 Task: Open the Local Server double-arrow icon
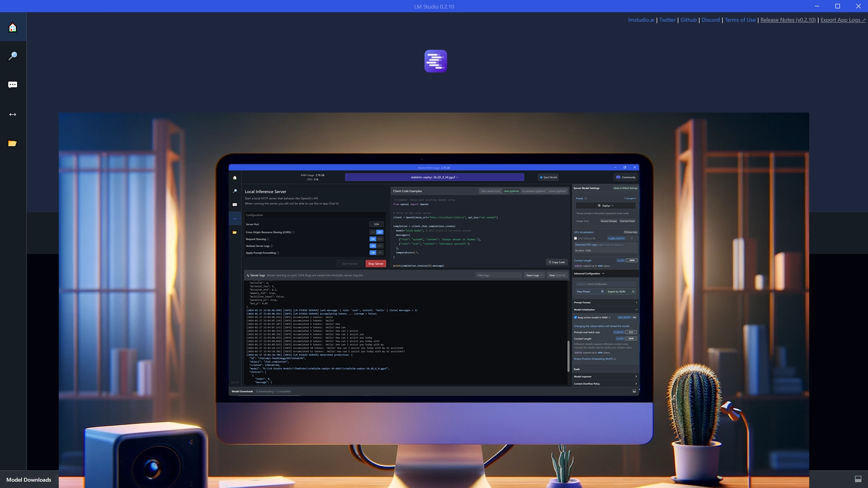tap(13, 114)
